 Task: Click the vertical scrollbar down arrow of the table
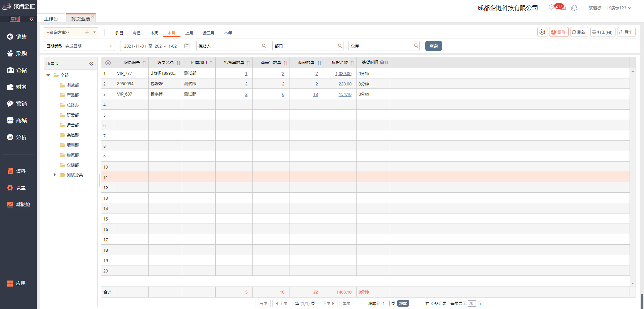click(x=633, y=284)
